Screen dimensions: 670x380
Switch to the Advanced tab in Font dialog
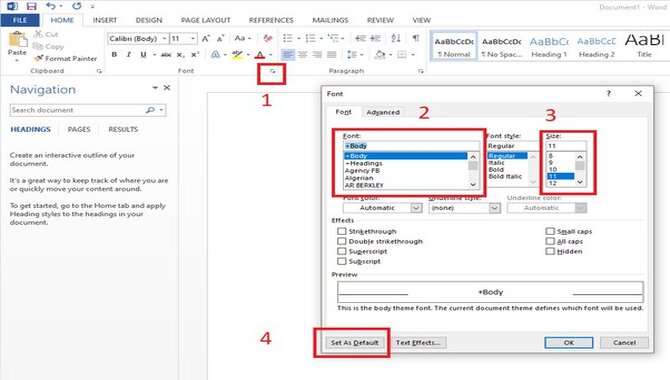383,112
